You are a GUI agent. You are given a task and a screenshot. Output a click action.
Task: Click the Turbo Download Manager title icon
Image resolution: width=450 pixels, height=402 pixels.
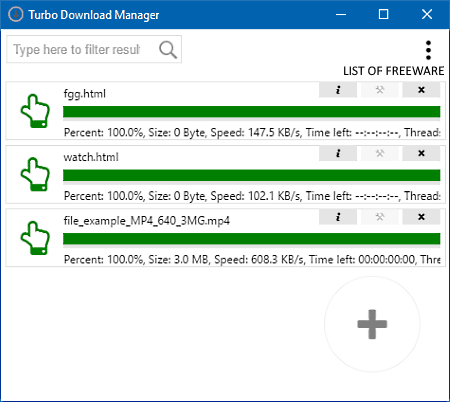click(15, 14)
